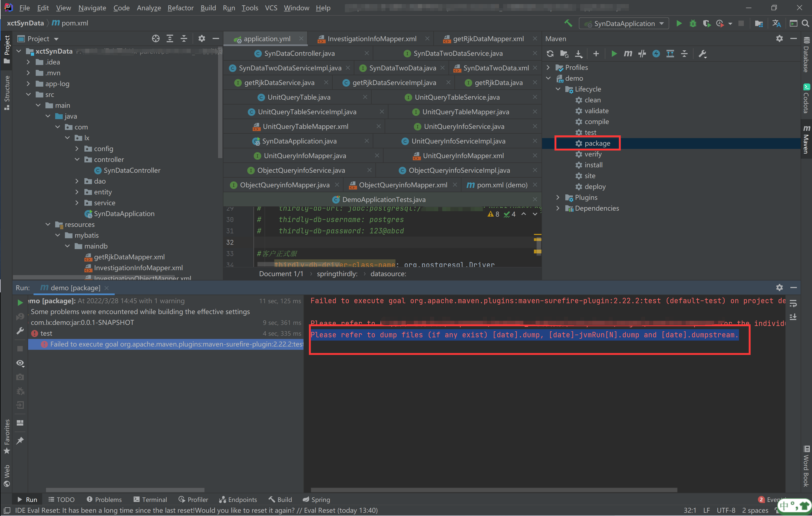
Task: Click green Run Maven Build icon
Action: 614,54
